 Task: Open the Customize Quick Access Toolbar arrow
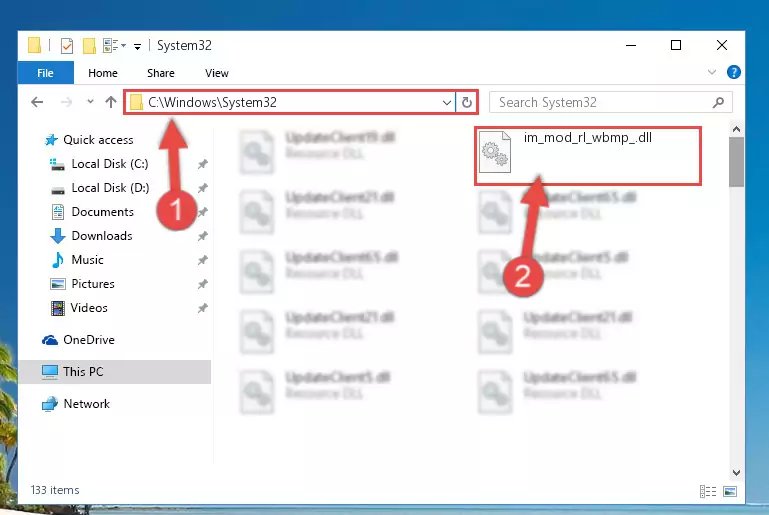[138, 47]
